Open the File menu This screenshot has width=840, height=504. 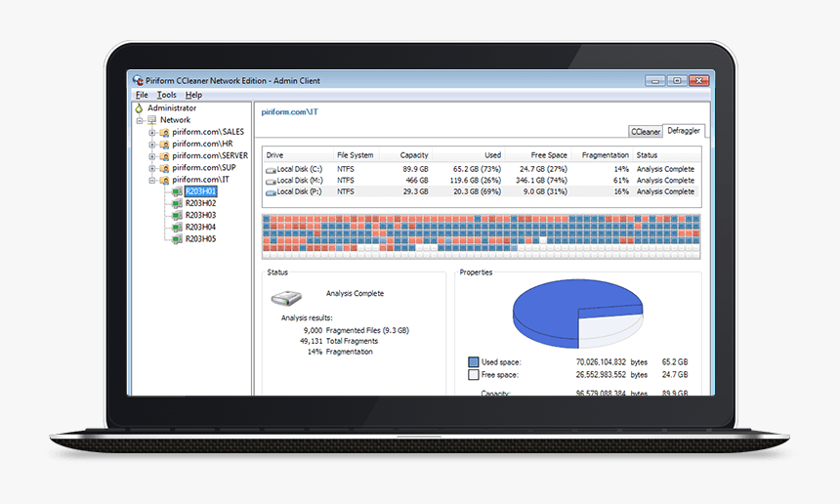click(142, 95)
